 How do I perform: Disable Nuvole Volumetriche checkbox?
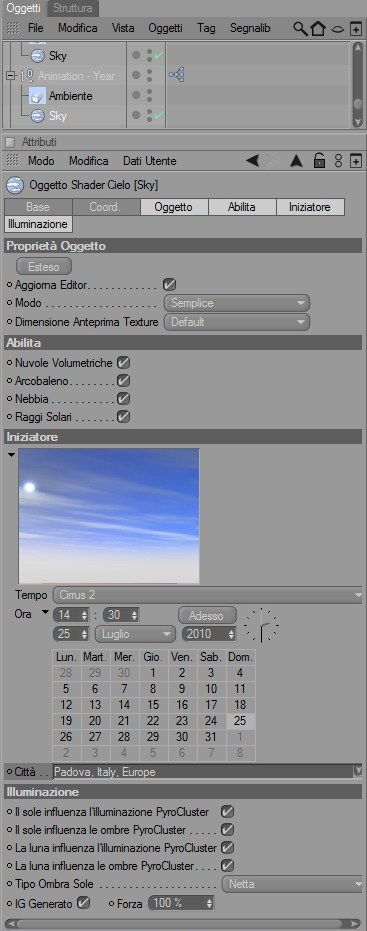[x=124, y=362]
